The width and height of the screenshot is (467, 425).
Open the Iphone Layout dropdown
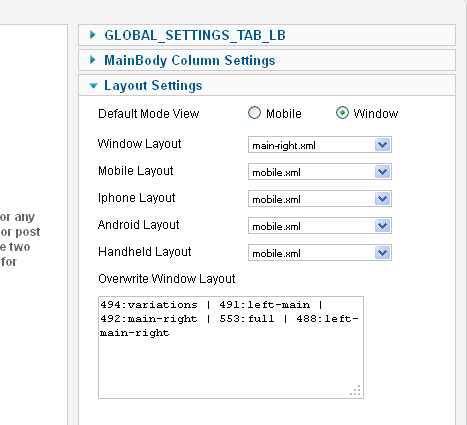pos(320,199)
